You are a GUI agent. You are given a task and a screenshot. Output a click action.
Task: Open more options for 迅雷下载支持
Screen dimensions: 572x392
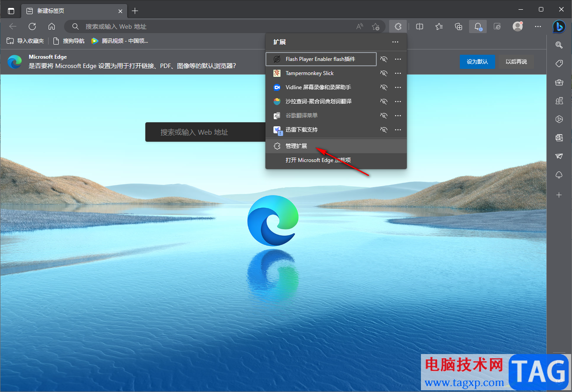click(398, 130)
